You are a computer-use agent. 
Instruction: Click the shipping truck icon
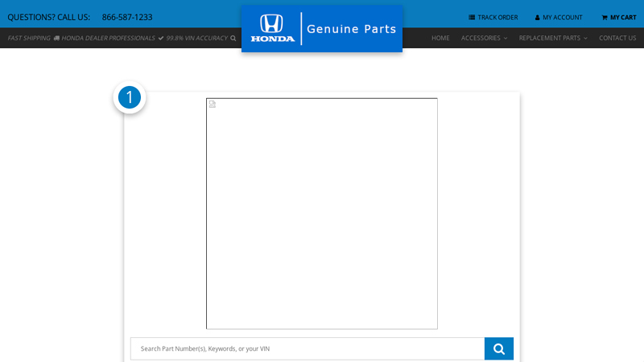56,38
